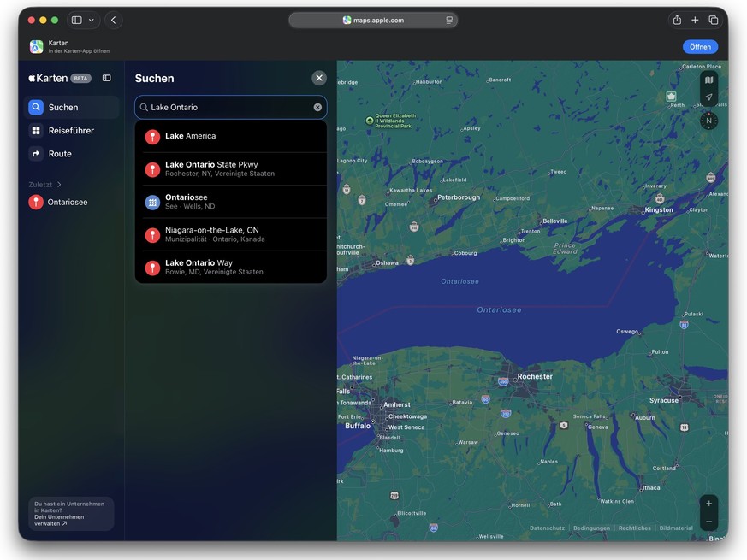The height and width of the screenshot is (560, 747).
Task: Click the maps.apple.com address bar
Action: (x=373, y=20)
